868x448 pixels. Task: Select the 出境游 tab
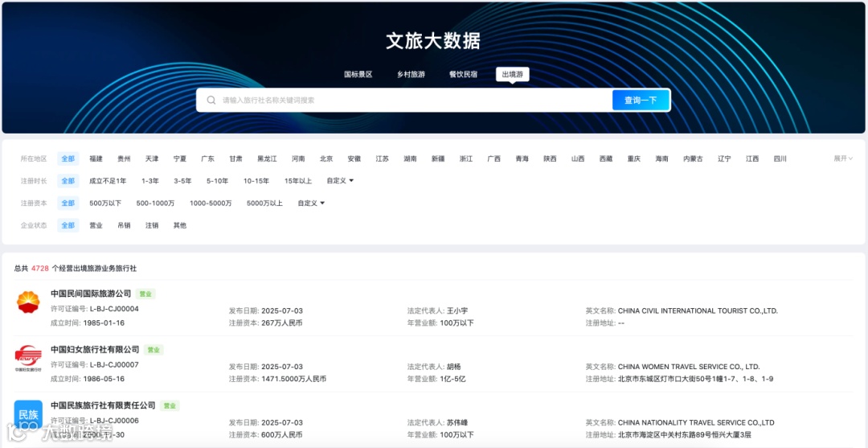[513, 74]
